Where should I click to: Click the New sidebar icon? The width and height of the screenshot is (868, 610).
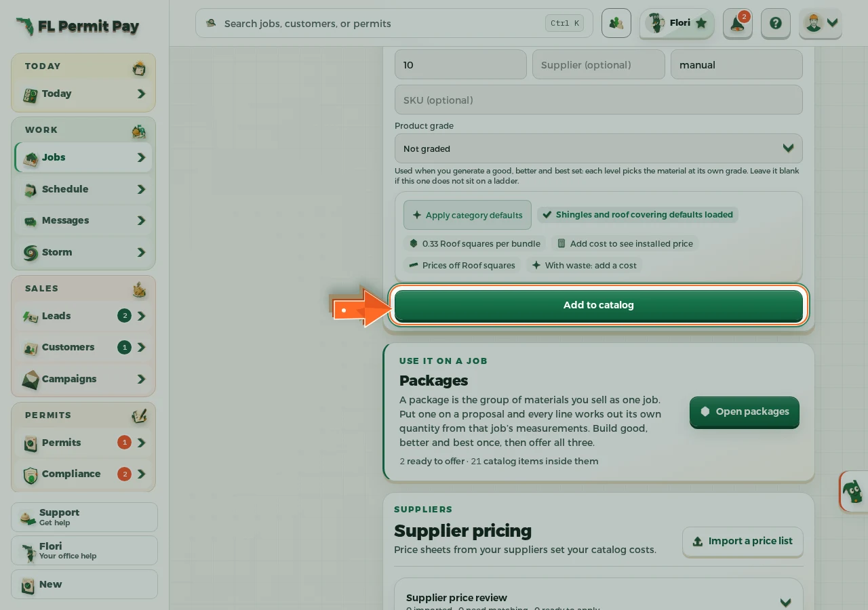point(28,585)
